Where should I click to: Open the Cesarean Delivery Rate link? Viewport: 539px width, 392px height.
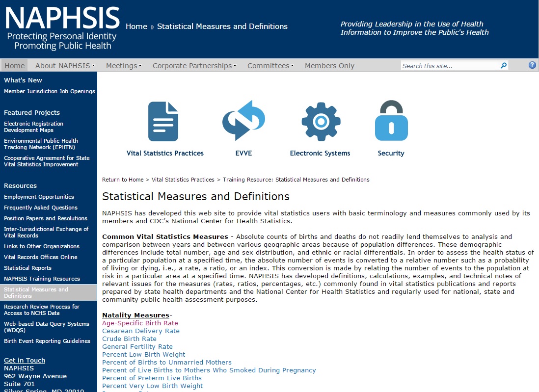141,331
